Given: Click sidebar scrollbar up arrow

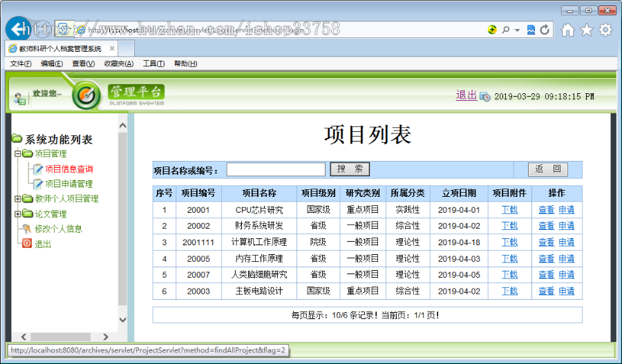Looking at the screenshot, I should (x=122, y=126).
